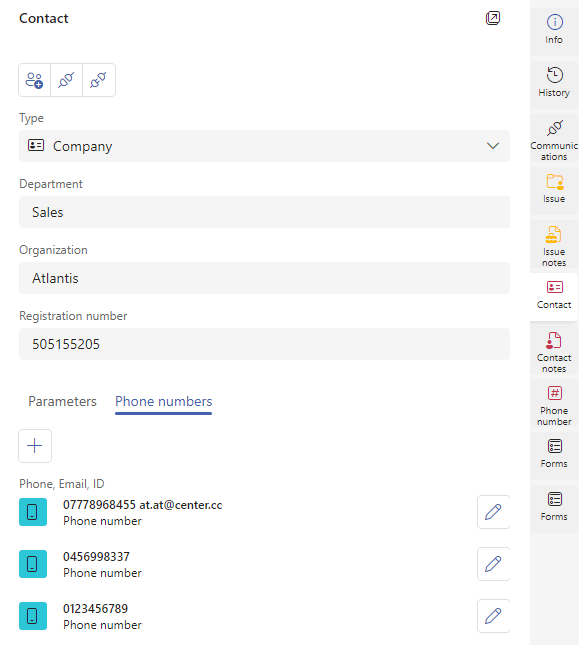Click the Department field containing Sales
Image resolution: width=579 pixels, height=645 pixels.
click(x=264, y=212)
